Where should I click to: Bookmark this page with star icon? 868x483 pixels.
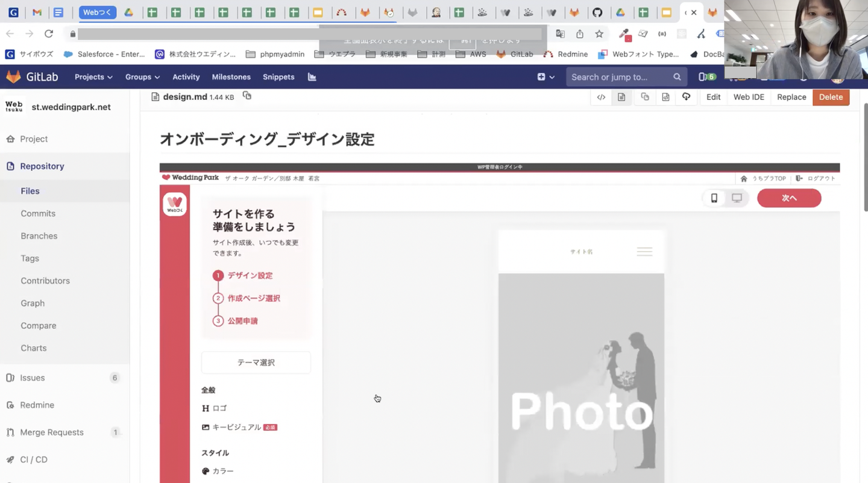click(599, 34)
